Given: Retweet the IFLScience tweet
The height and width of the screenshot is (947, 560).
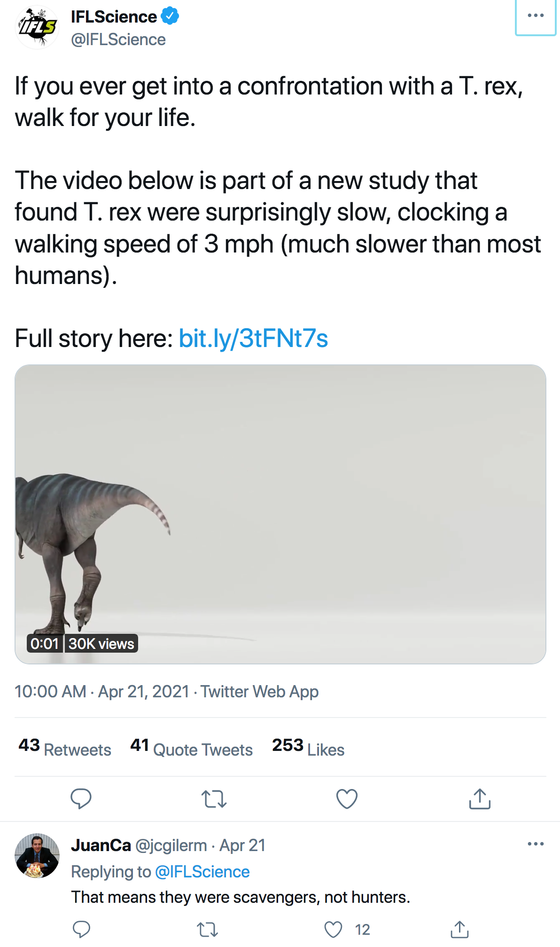Looking at the screenshot, I should pyautogui.click(x=214, y=798).
